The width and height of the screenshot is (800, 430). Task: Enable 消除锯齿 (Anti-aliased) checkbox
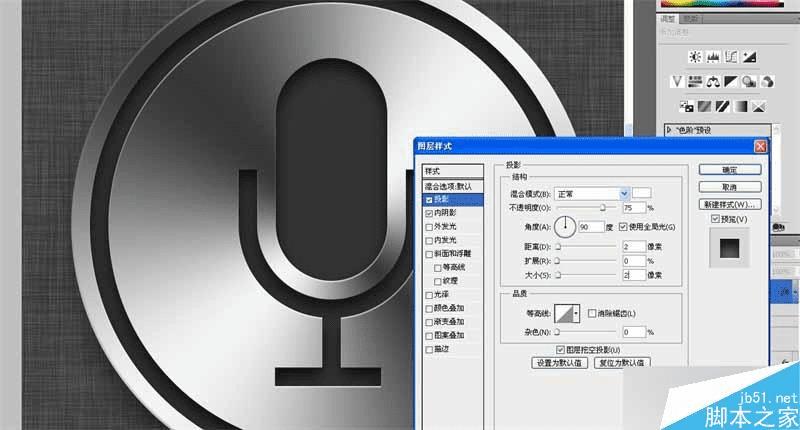click(x=592, y=313)
